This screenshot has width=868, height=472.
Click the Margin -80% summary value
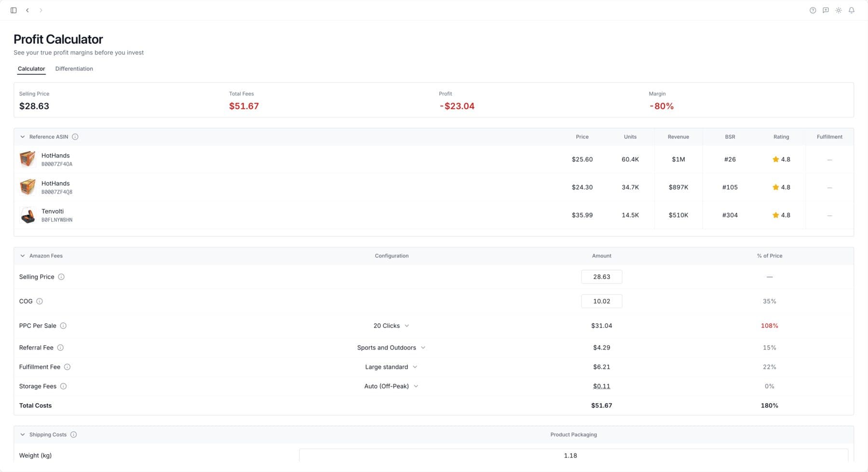661,106
